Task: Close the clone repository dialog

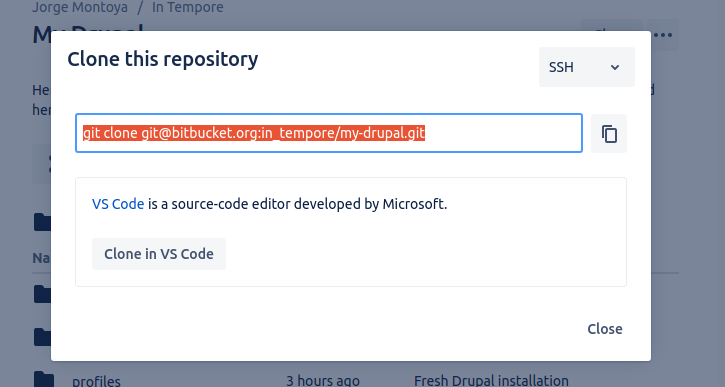Action: point(605,329)
